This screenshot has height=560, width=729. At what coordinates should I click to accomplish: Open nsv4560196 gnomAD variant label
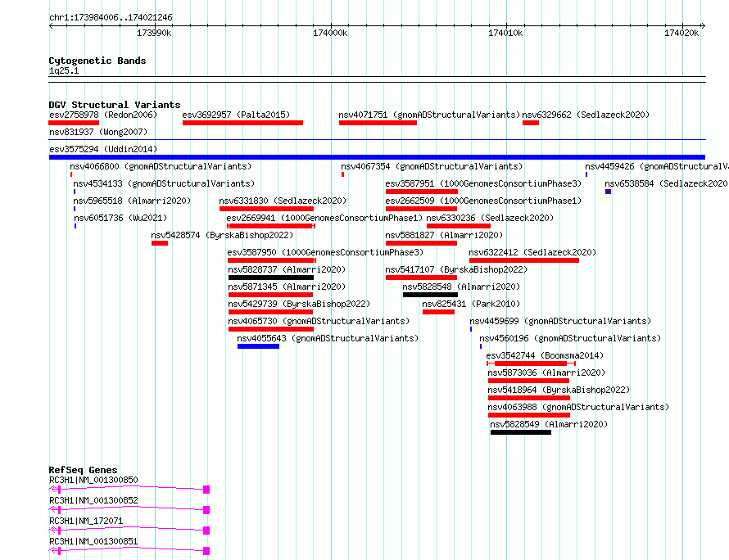coord(570,338)
